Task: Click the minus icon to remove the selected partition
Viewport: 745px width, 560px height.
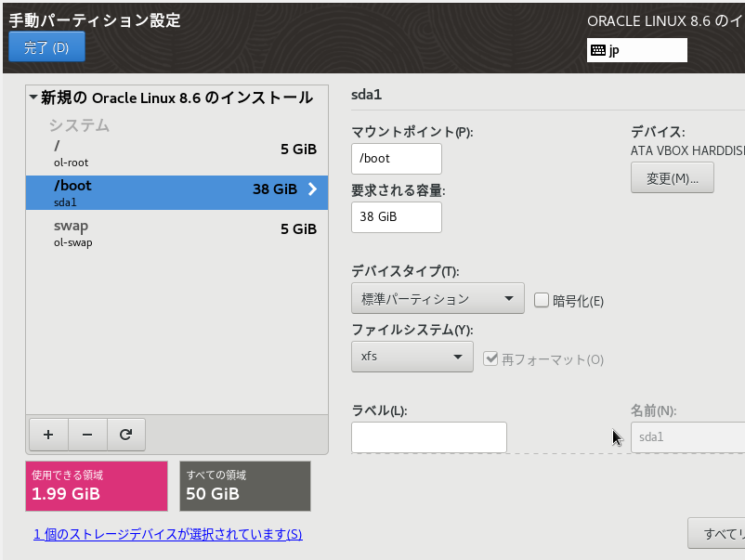Action: tap(87, 435)
